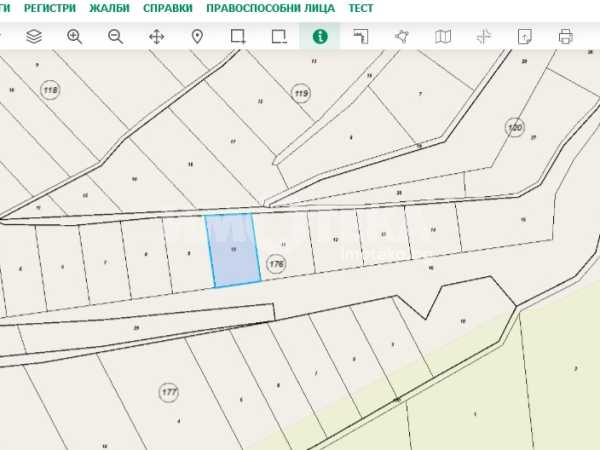The image size is (600, 450).
Task: Click the zoom out magnifier tool
Action: (x=116, y=37)
